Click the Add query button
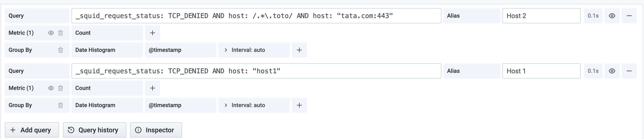Screen dimensions: 644x139 32,130
